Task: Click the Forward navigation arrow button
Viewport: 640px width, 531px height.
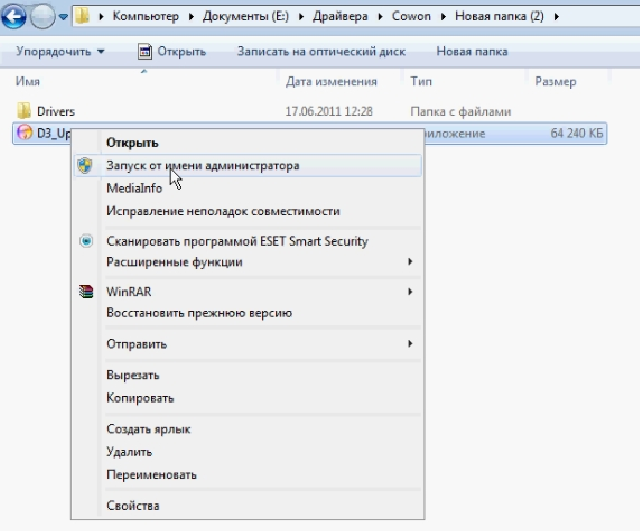Action: point(41,16)
